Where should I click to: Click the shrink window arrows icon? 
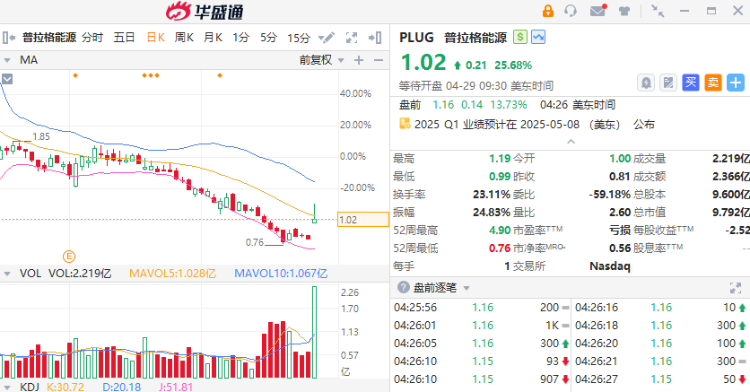click(x=658, y=11)
